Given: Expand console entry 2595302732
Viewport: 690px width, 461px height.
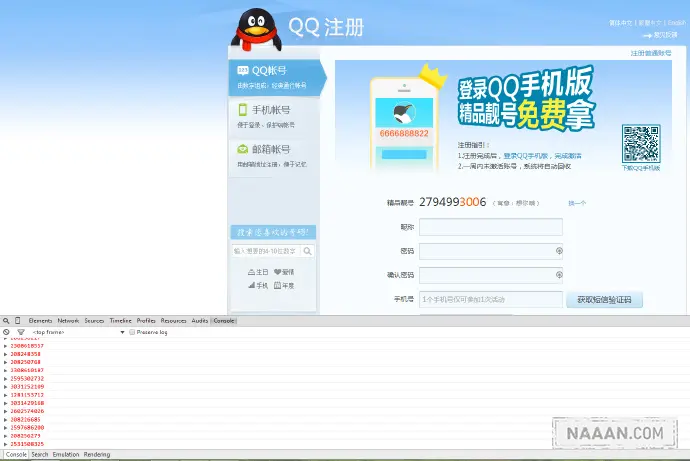Looking at the screenshot, I should pos(5,379).
